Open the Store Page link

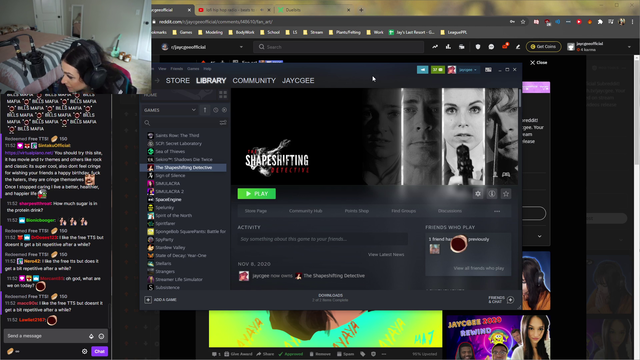[256, 211]
